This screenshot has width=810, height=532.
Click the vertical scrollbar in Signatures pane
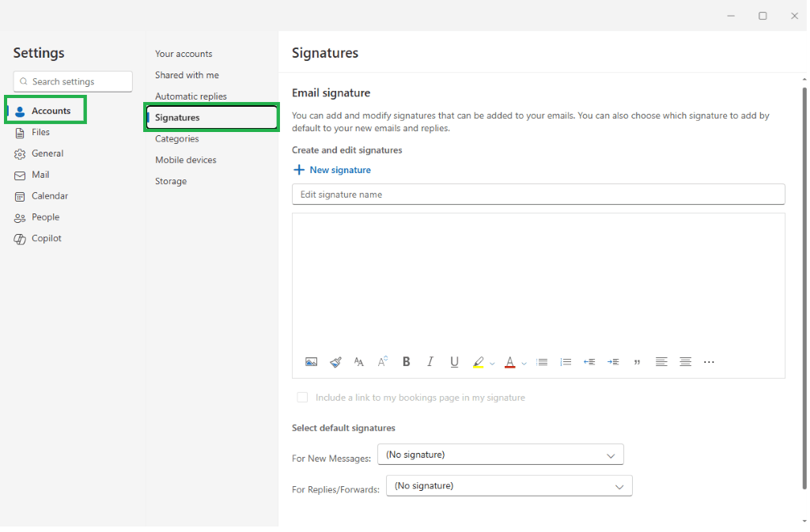coord(804,289)
